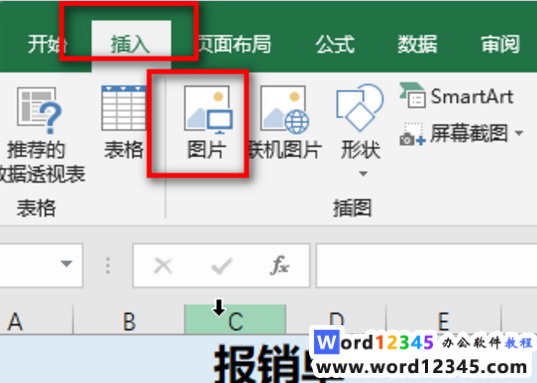Viewport: 537px width, 383px height.
Task: Select the 插入 ribbon tab
Action: pyautogui.click(x=130, y=45)
